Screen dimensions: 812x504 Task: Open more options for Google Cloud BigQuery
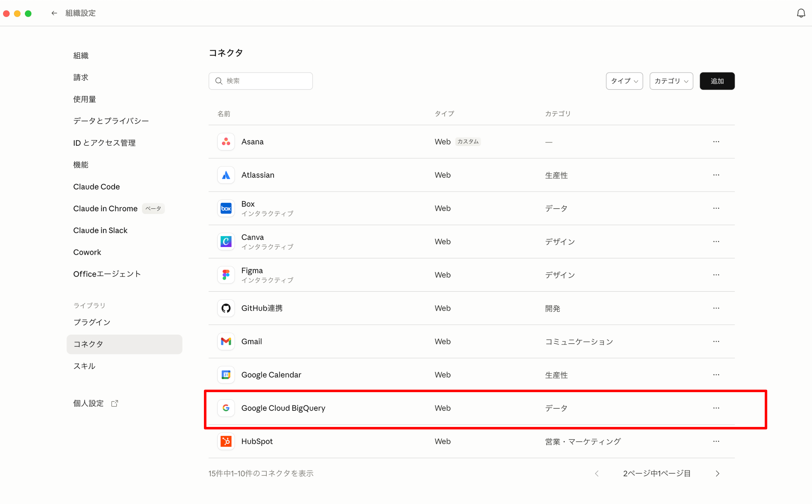point(716,408)
